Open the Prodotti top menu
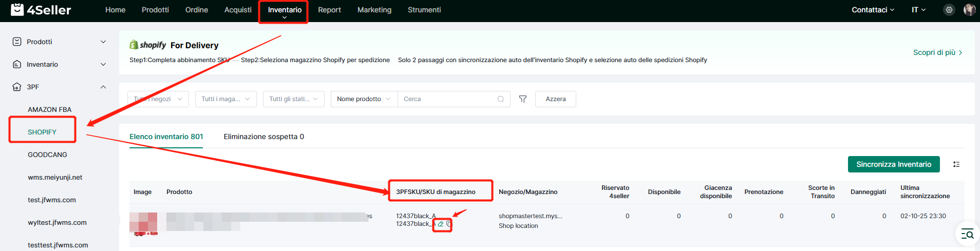This screenshot has width=980, height=251. coord(155,10)
